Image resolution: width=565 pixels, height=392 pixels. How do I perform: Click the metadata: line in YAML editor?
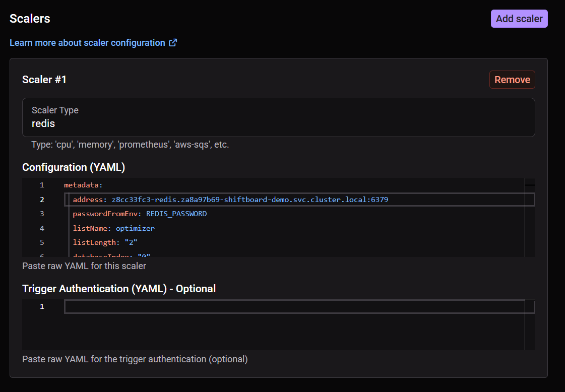pos(83,185)
